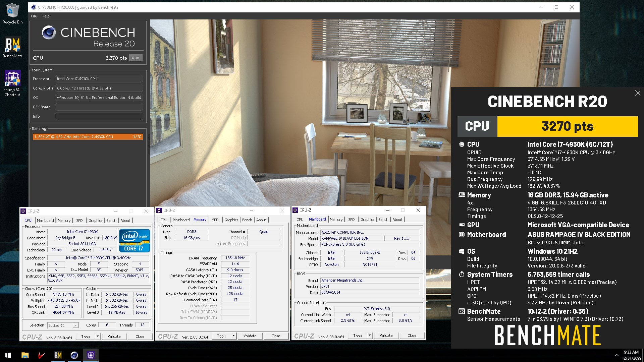Image resolution: width=644 pixels, height=362 pixels.
Task: Open the red swoosh app in taskbar
Action: pos(41,355)
